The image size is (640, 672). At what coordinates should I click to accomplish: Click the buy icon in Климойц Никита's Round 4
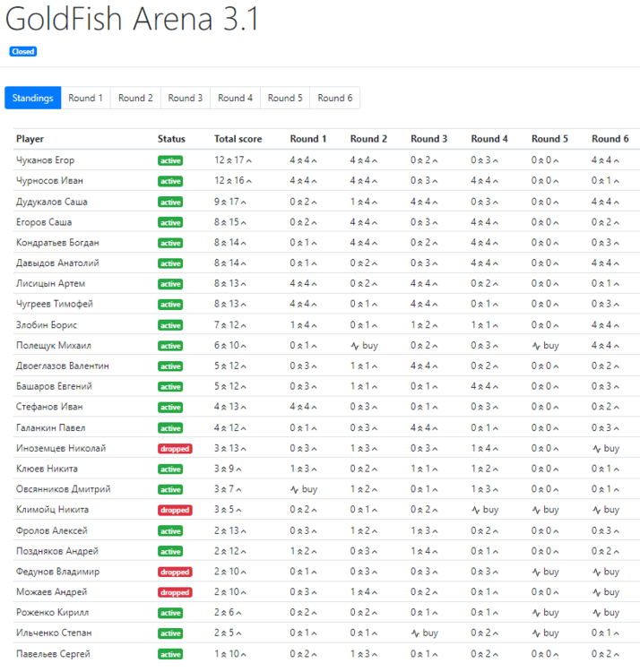pyautogui.click(x=476, y=510)
